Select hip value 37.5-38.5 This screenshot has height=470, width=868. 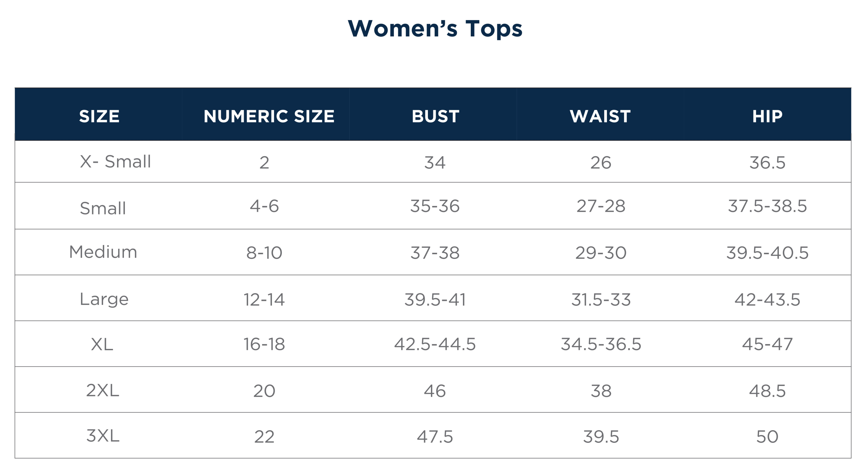(767, 206)
